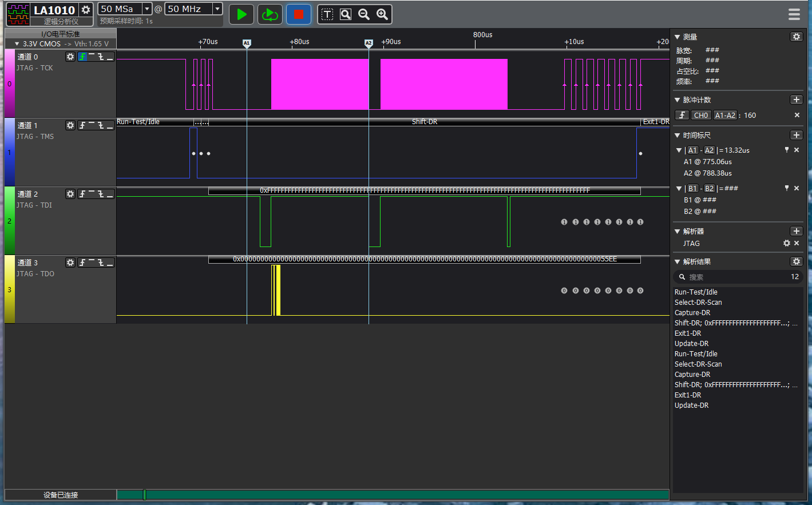Collapse the A1-A2 ruler details
Image resolution: width=812 pixels, height=505 pixels.
[x=679, y=150]
